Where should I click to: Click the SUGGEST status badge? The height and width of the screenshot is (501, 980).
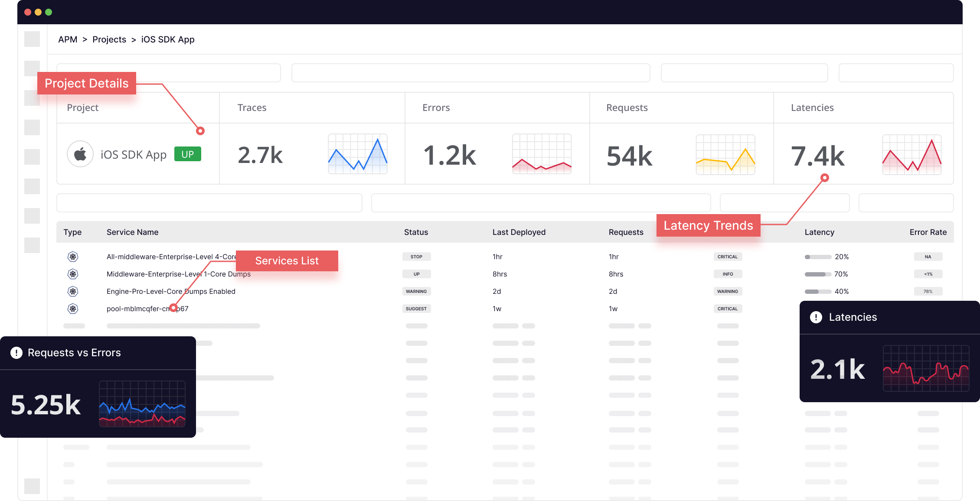(416, 309)
